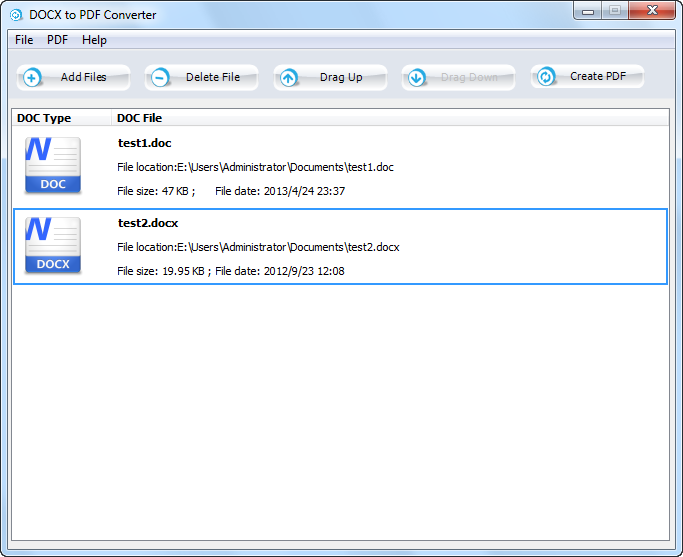Click the test1.doc file location path
The width and height of the screenshot is (683, 557).
tap(255, 167)
